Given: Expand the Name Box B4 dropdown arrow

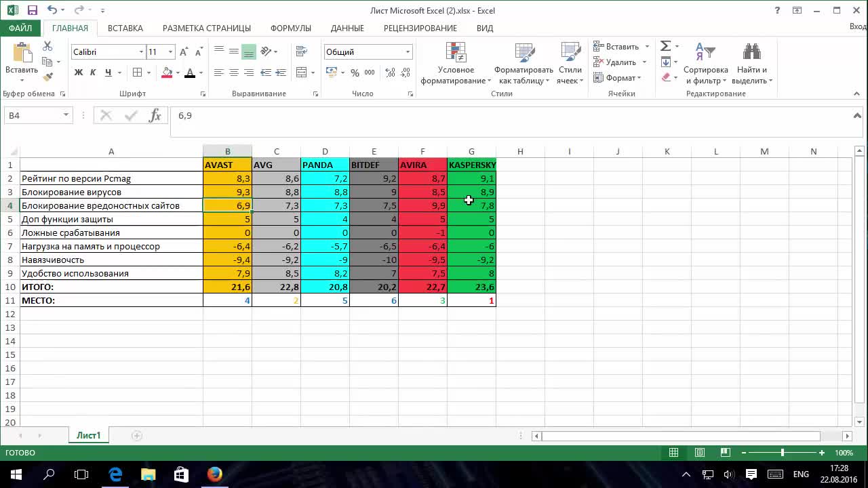Looking at the screenshot, I should coord(66,115).
